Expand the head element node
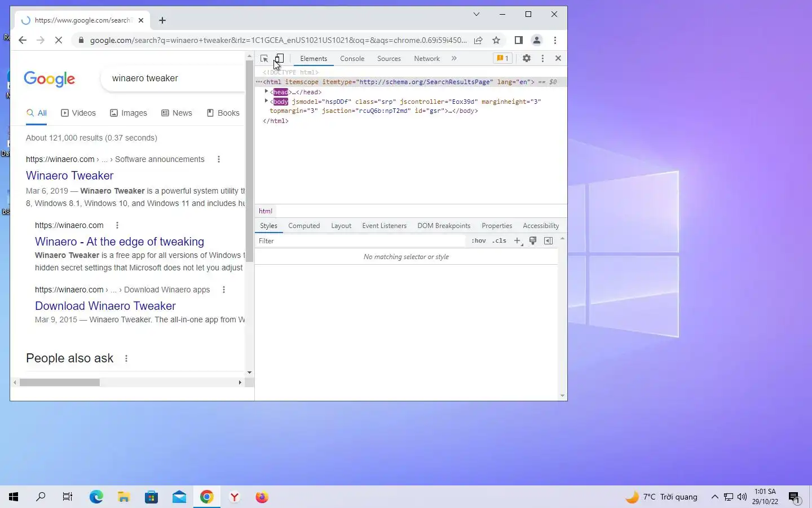 click(x=266, y=91)
